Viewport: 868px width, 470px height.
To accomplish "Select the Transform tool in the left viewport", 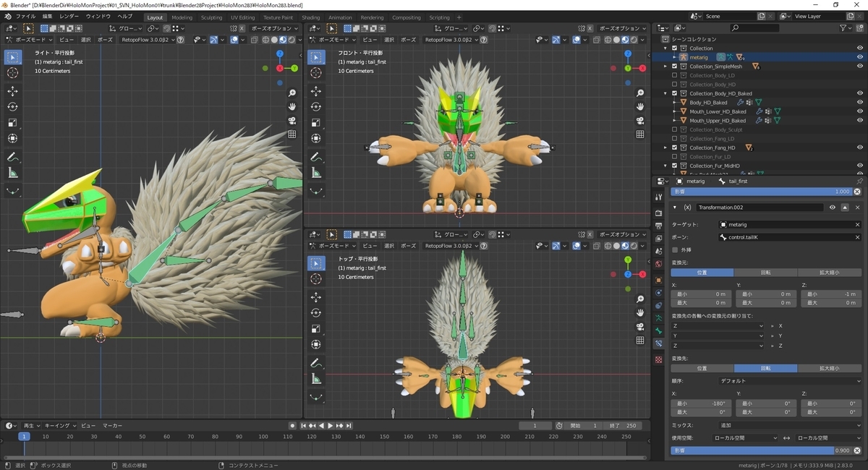I will (x=13, y=138).
